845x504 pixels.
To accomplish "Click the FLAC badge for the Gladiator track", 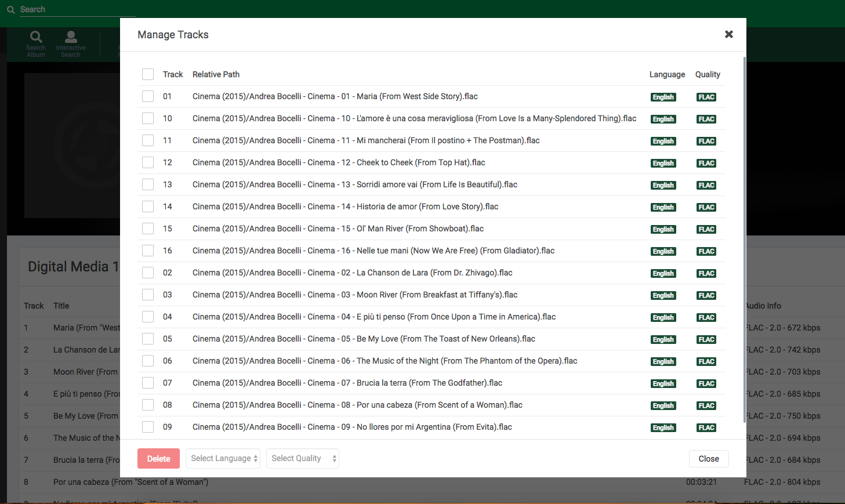I will click(706, 251).
